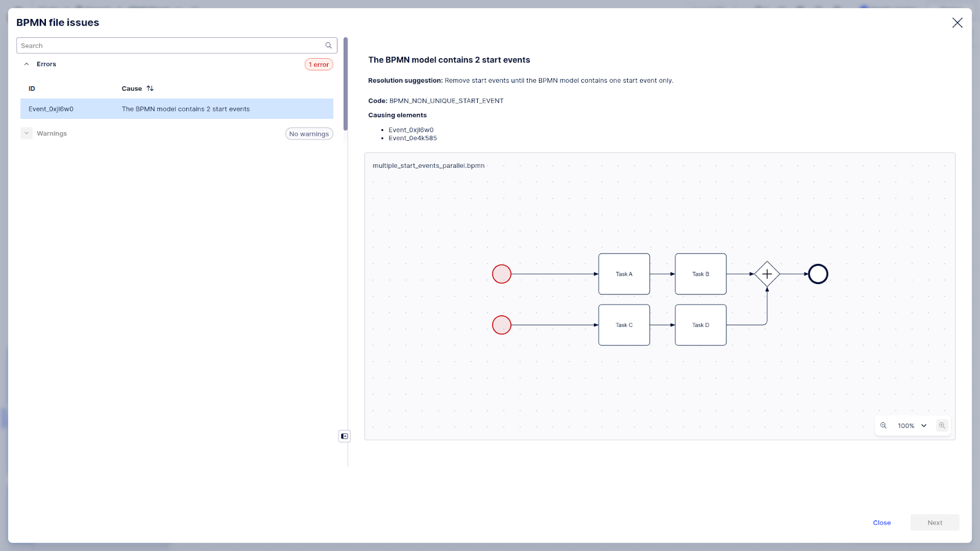Click the zoom out magnifier icon
980x551 pixels.
click(883, 425)
